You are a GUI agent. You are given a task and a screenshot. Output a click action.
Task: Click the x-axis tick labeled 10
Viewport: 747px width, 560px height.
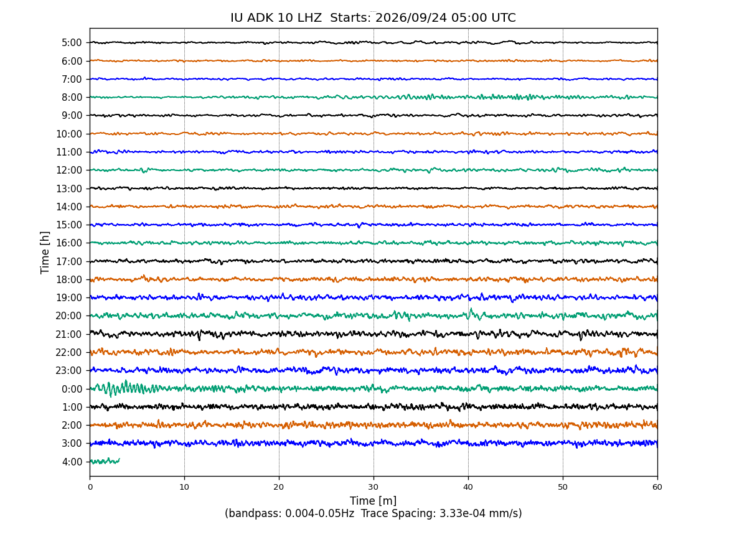[x=184, y=487]
